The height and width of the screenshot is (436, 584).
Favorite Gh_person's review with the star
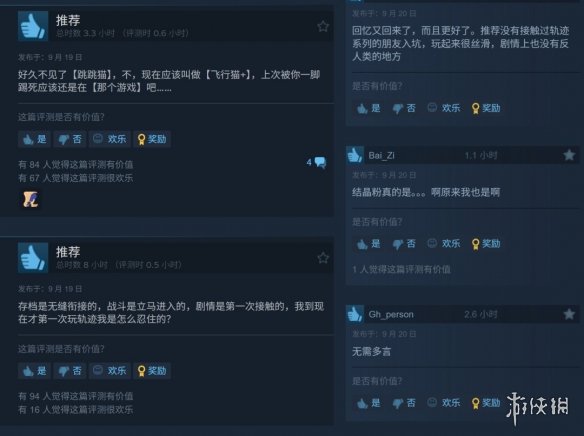569,314
